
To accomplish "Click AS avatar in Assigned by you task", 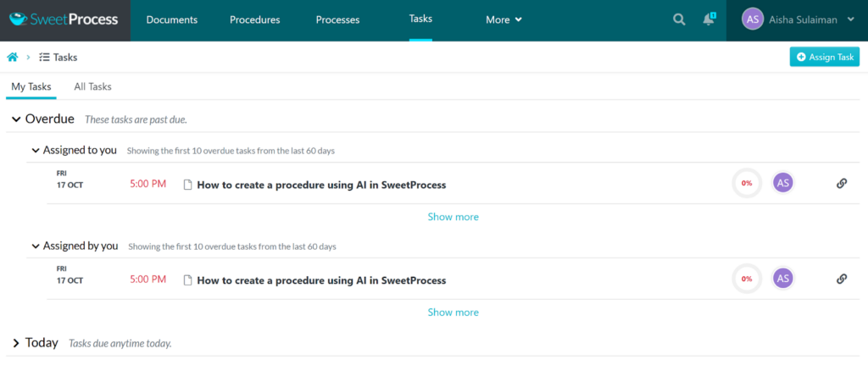I will pyautogui.click(x=783, y=278).
